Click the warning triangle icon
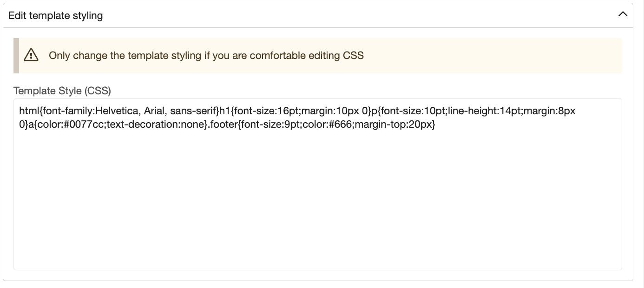Image resolution: width=644 pixels, height=288 pixels. point(31,55)
